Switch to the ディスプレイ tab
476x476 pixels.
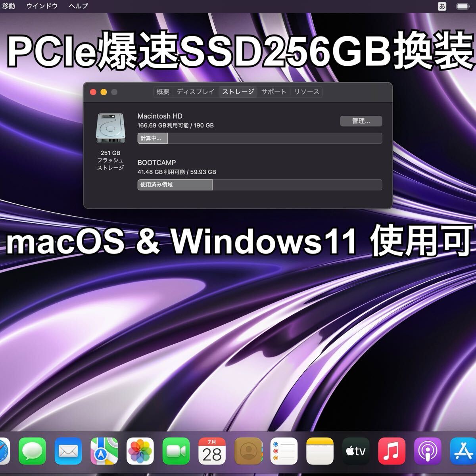pos(196,92)
